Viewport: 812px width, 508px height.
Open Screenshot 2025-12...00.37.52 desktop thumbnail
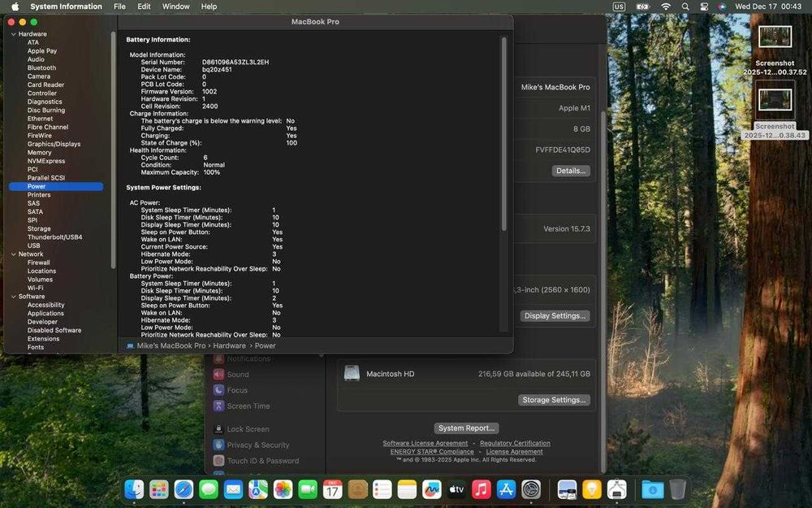coord(775,37)
